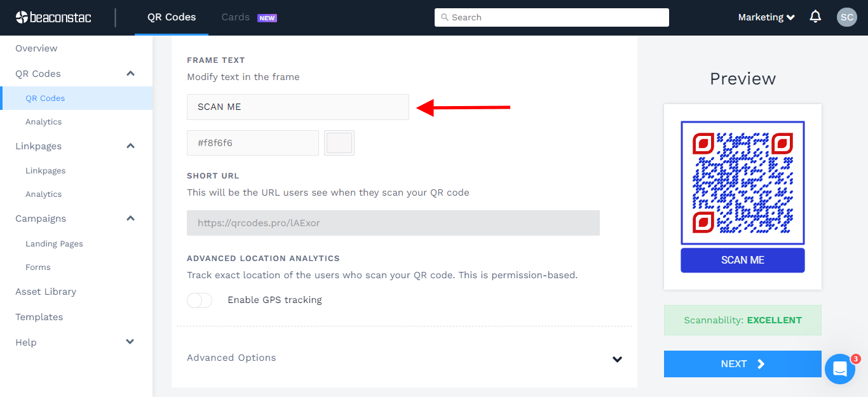Image resolution: width=868 pixels, height=397 pixels.
Task: Click the SHORT URL heading
Action: (x=213, y=176)
